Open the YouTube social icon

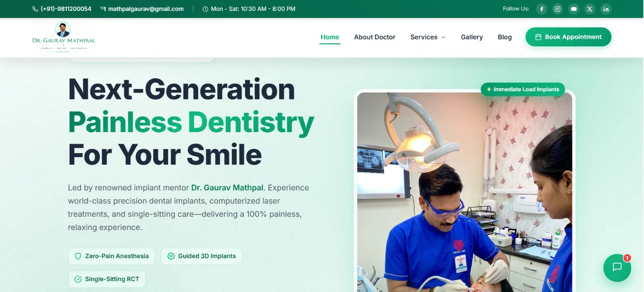pyautogui.click(x=574, y=9)
